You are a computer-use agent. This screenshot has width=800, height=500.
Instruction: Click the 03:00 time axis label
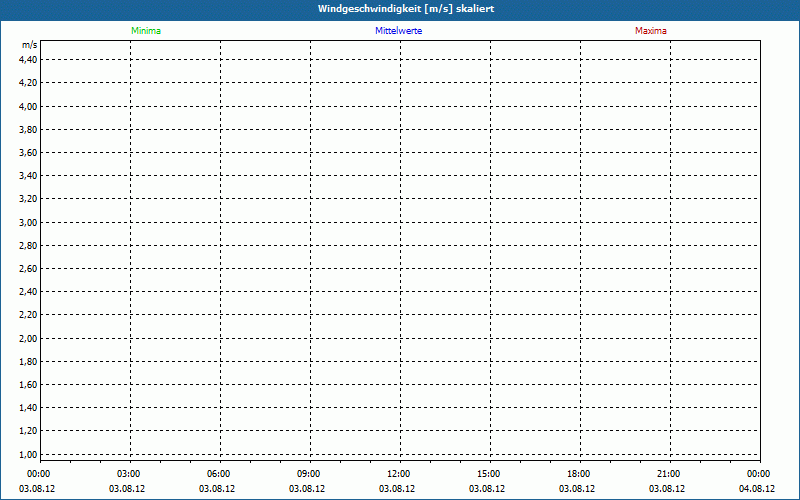point(129,474)
